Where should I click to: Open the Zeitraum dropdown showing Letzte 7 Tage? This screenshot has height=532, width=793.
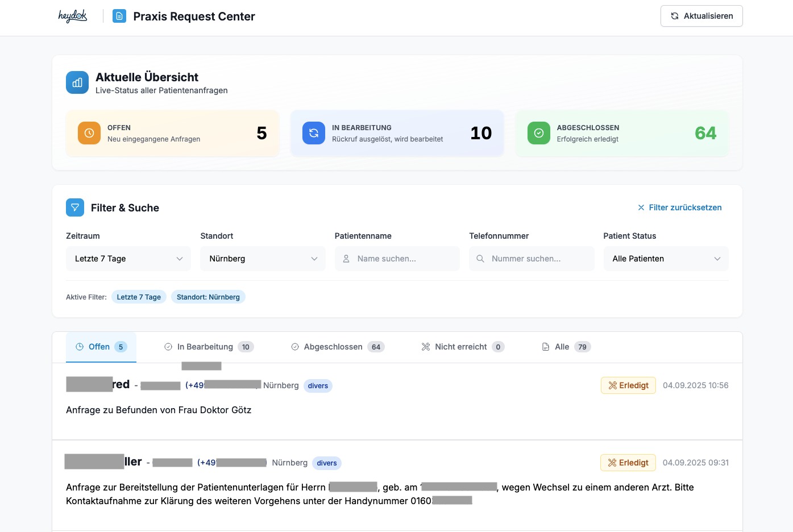[128, 259]
